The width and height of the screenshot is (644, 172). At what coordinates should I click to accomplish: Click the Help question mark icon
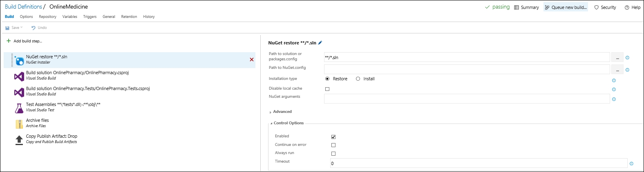coord(627,7)
